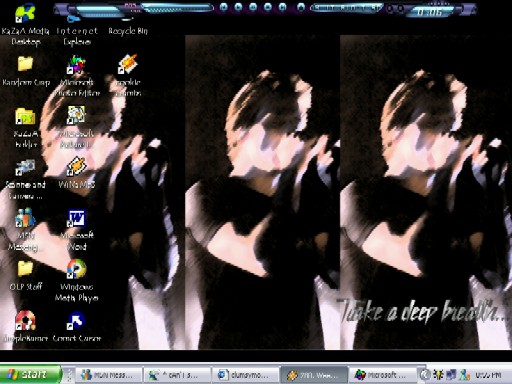
Task: Open the red circular shortcut on the bottom row
Action: pos(26,327)
